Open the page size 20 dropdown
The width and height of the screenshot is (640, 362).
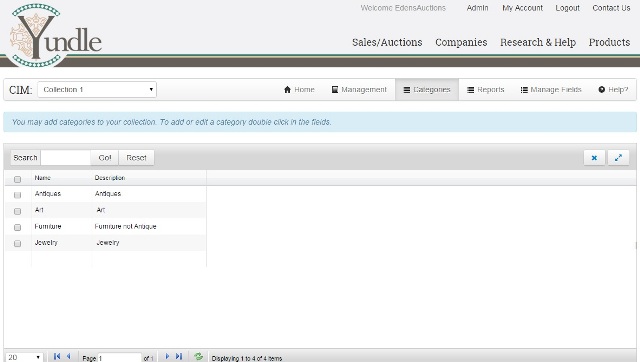[x=24, y=358]
